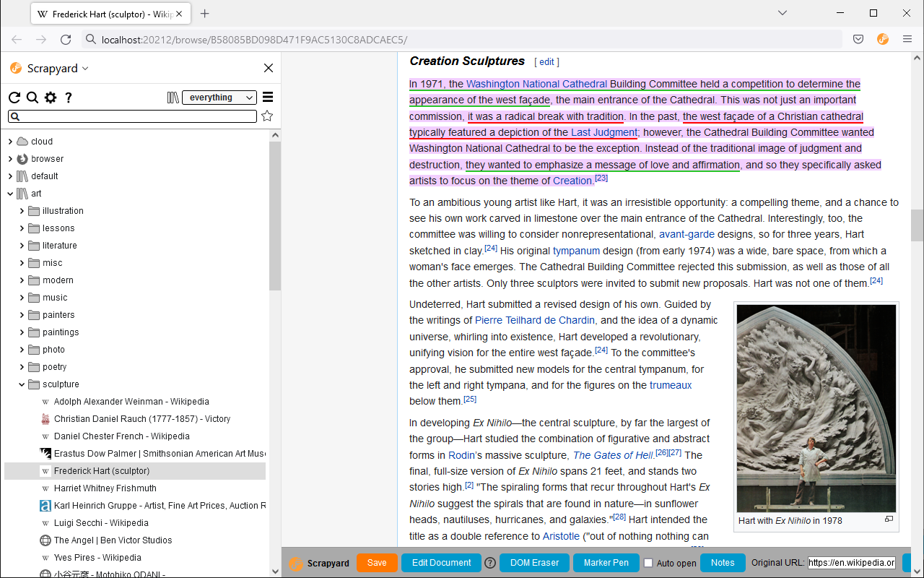Image resolution: width=924 pixels, height=578 pixels.
Task: Go back to previous page
Action: [x=17, y=40]
